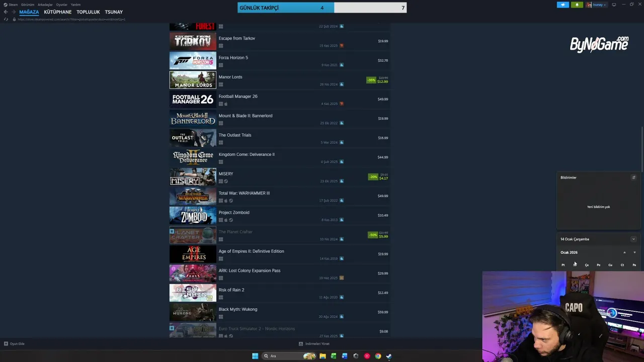
Task: Click the review icon beside Black Myth: Wukong date
Action: coord(342,317)
